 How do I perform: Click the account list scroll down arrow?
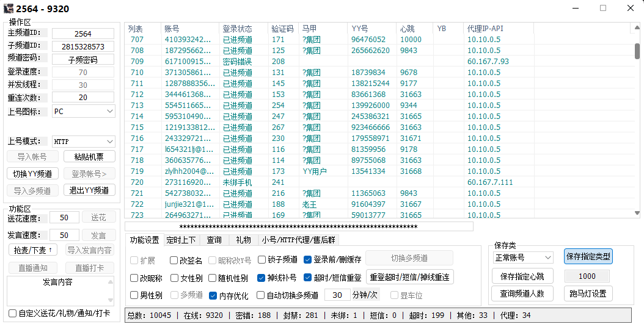point(637,213)
